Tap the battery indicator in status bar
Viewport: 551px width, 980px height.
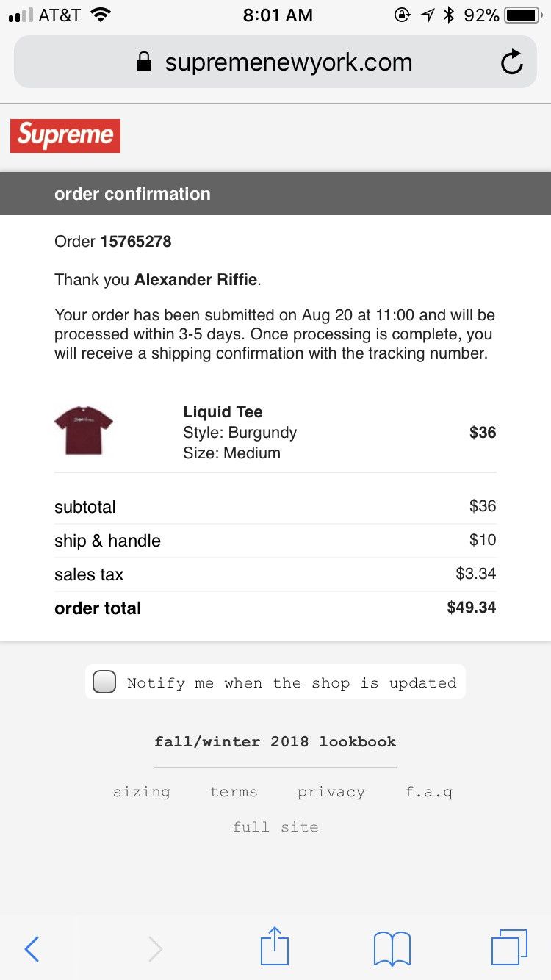(522, 15)
